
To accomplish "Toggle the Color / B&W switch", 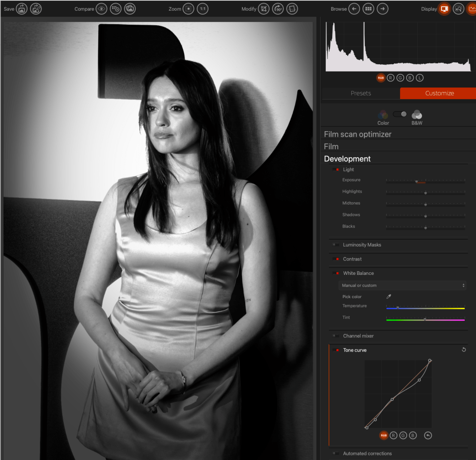I will click(400, 114).
